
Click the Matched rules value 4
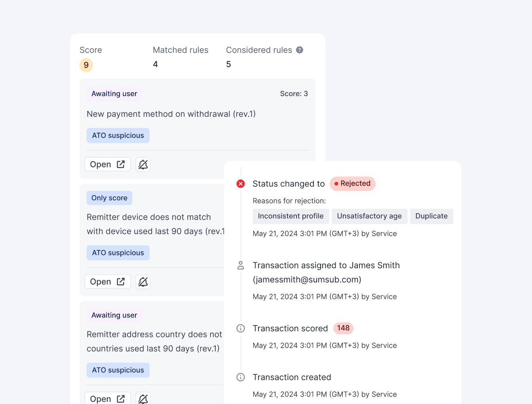[x=156, y=64]
